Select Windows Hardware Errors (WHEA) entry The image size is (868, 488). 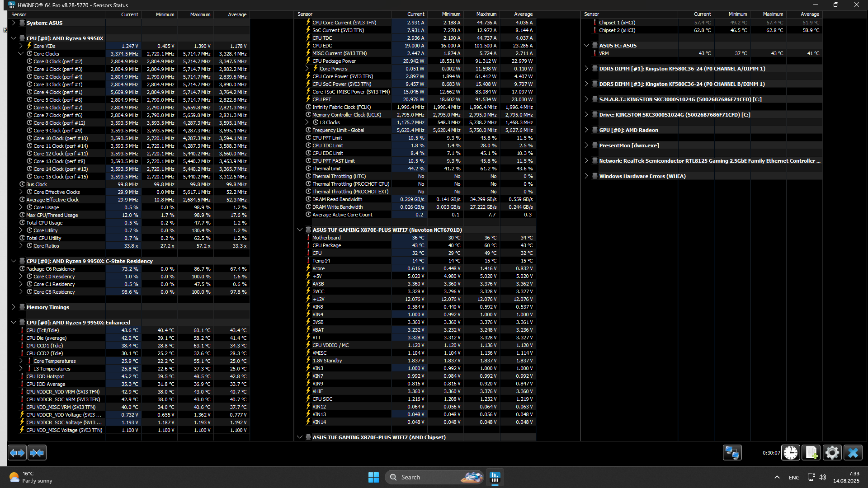(x=642, y=176)
